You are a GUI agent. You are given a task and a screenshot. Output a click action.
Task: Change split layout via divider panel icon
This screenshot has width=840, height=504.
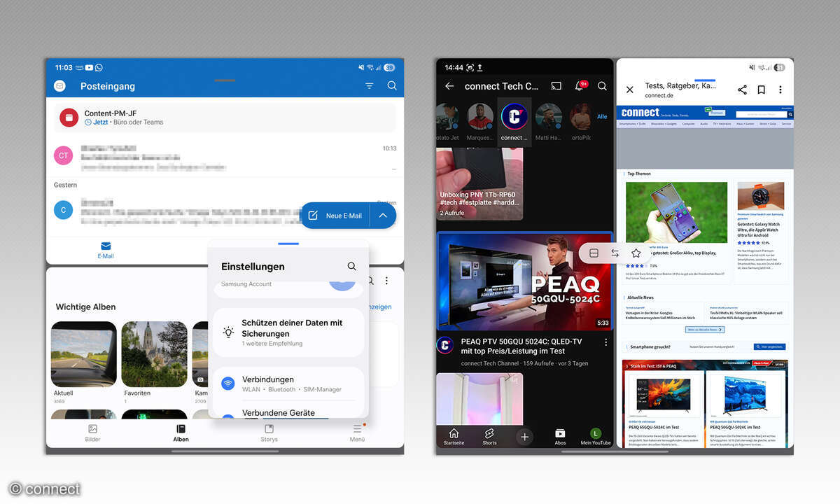[594, 253]
